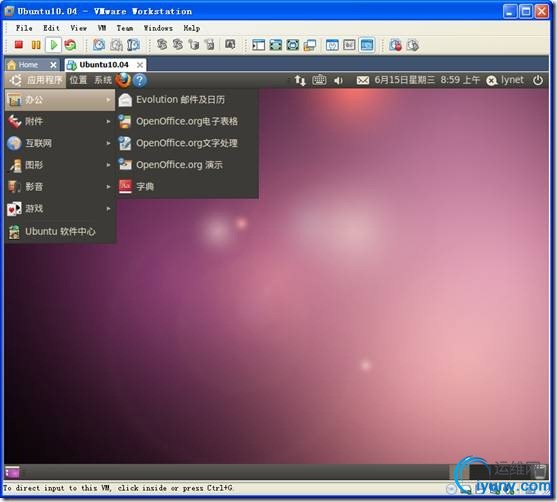557x502 pixels.
Task: Click the keyboard input method panel icon
Action: click(319, 80)
